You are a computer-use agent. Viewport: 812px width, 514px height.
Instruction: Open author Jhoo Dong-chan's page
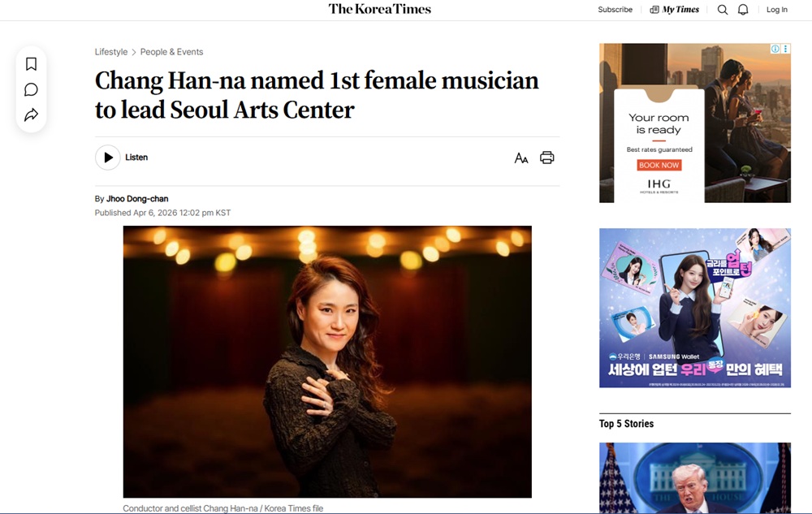pyautogui.click(x=137, y=199)
